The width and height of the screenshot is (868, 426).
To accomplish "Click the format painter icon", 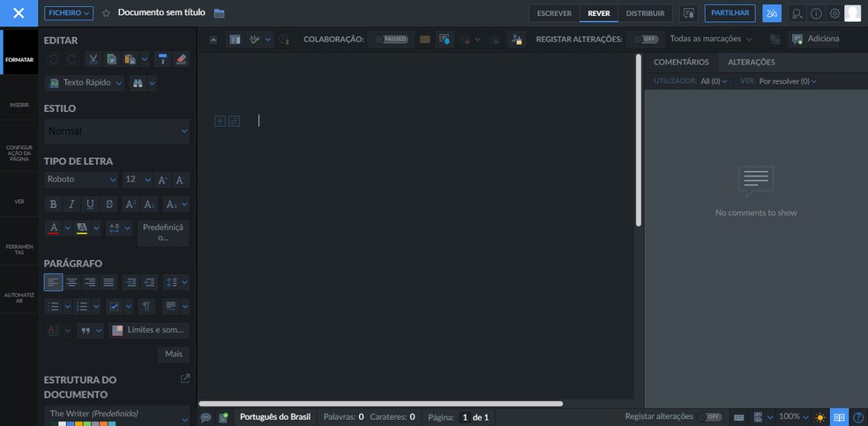I will pyautogui.click(x=162, y=59).
